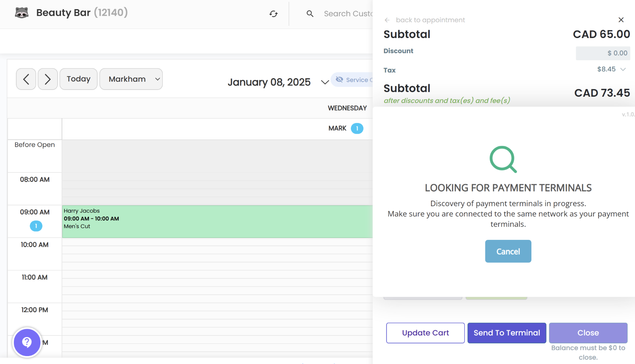Click the refresh sync icon
The image size is (635, 364).
pos(273,14)
